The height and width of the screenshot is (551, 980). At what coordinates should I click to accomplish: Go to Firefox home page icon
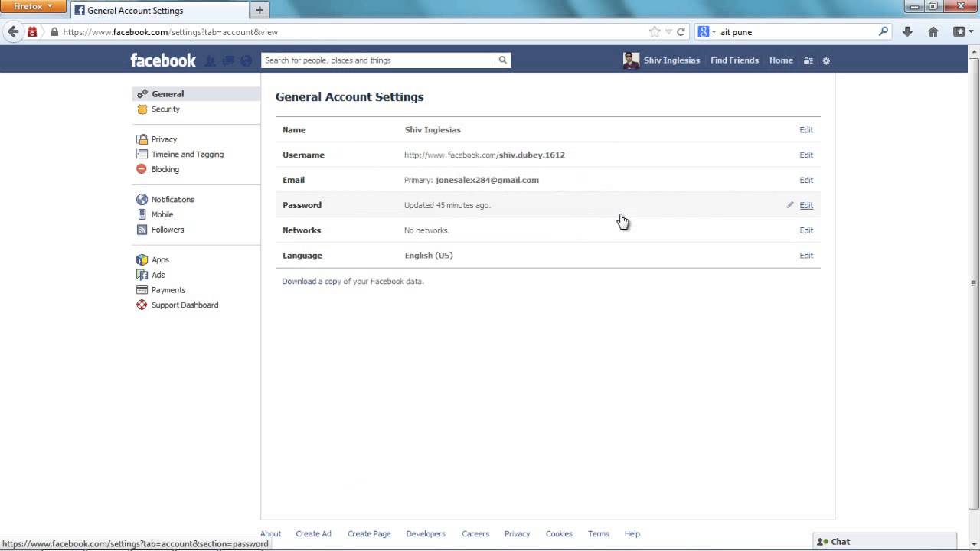pos(933,32)
